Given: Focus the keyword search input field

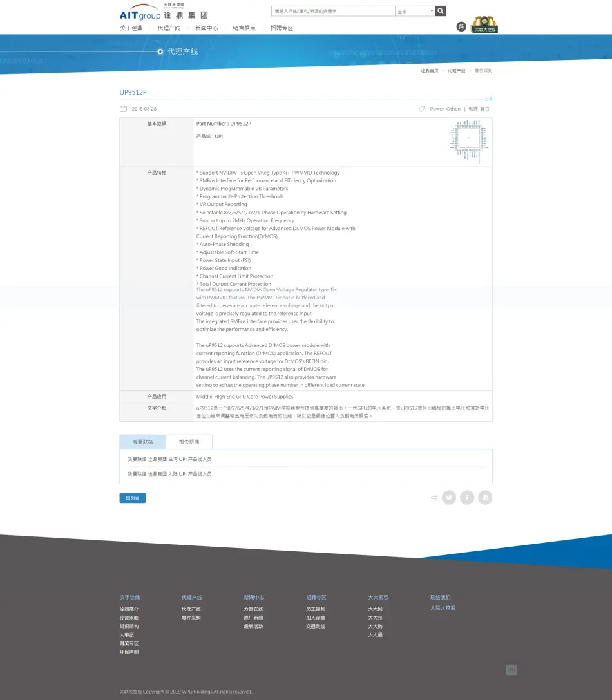Looking at the screenshot, I should [x=333, y=11].
